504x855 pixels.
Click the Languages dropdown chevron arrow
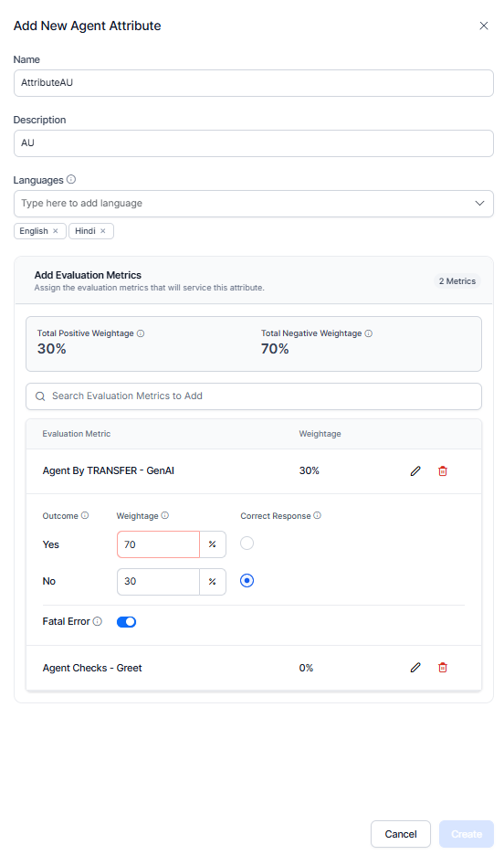click(x=479, y=204)
